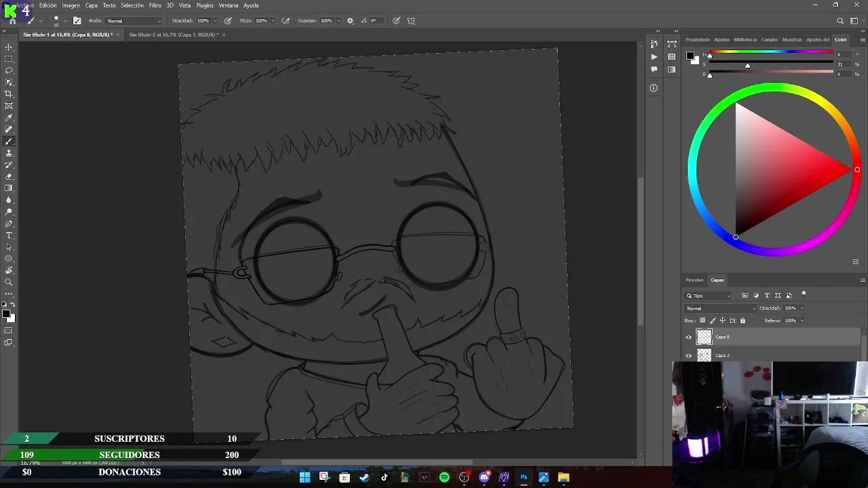This screenshot has width=868, height=488.
Task: Click the foreground color swatch in toolbox
Action: click(x=6, y=314)
